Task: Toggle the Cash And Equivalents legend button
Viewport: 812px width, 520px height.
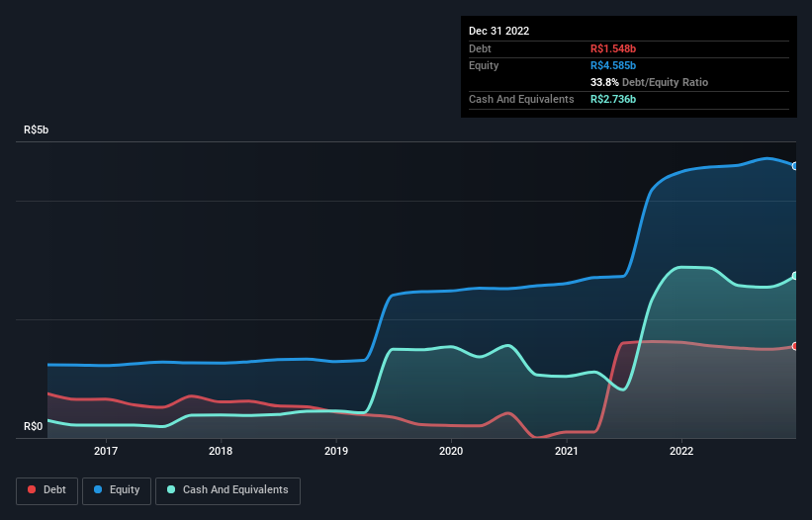Action: click(227, 490)
